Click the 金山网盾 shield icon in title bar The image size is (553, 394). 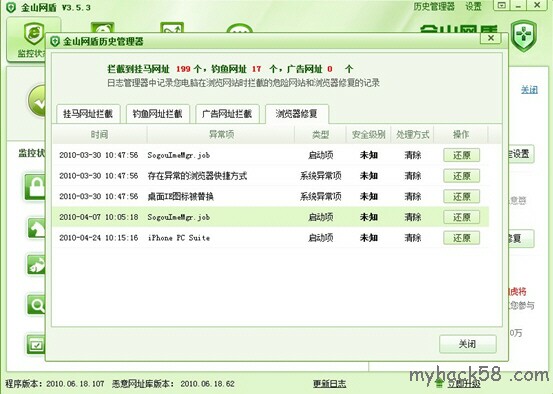[11, 7]
